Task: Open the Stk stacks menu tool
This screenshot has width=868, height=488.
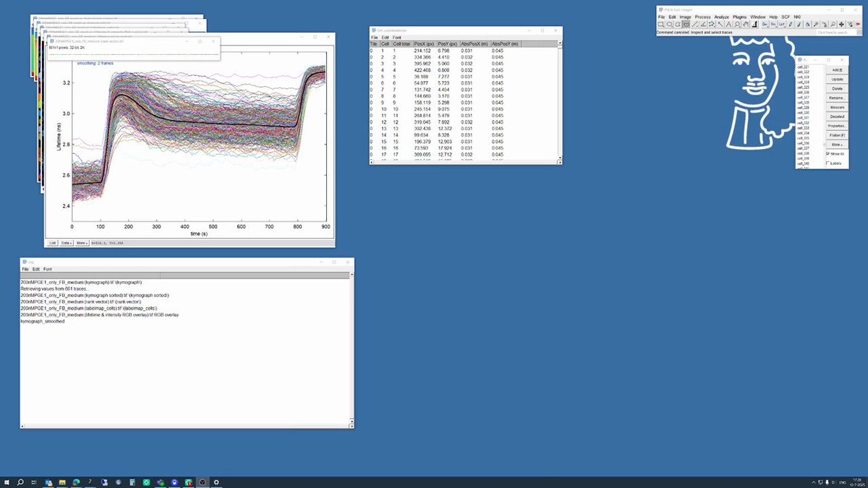Action: (773, 24)
